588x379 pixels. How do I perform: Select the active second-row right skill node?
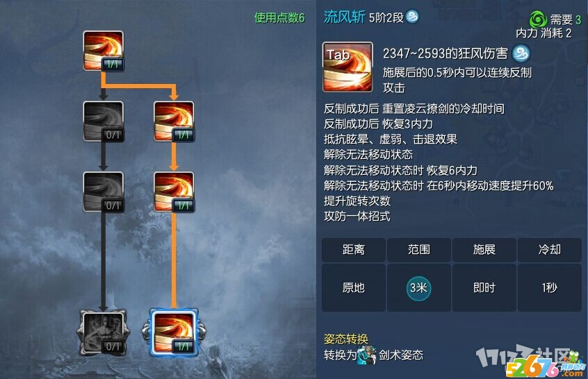coord(174,121)
